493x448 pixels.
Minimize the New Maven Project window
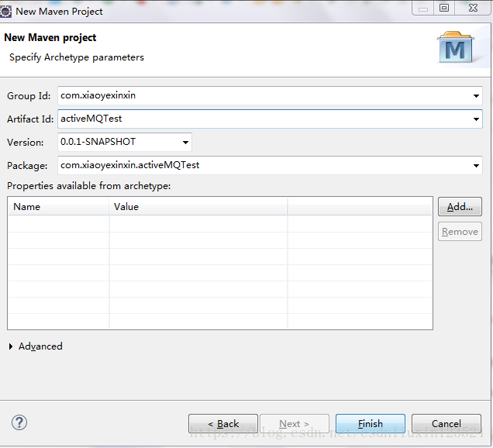[423, 9]
